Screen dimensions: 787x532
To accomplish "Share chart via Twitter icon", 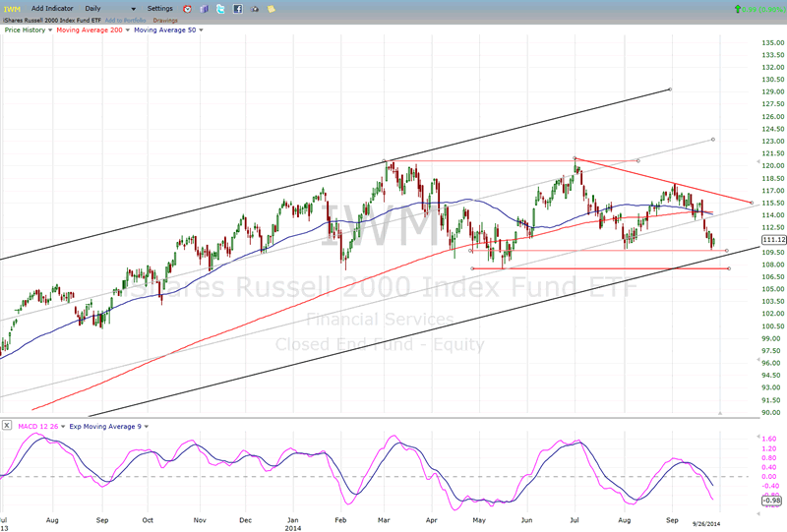I will click(220, 9).
